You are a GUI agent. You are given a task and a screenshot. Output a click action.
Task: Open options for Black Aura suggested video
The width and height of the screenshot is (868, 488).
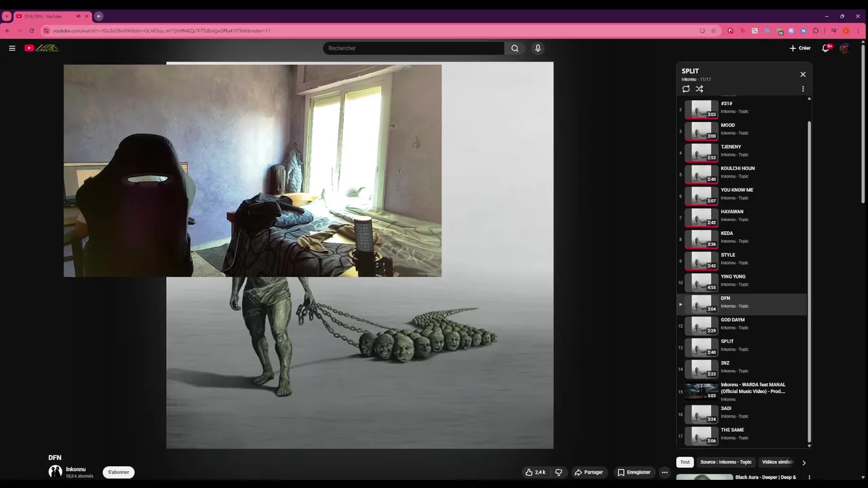click(x=809, y=478)
